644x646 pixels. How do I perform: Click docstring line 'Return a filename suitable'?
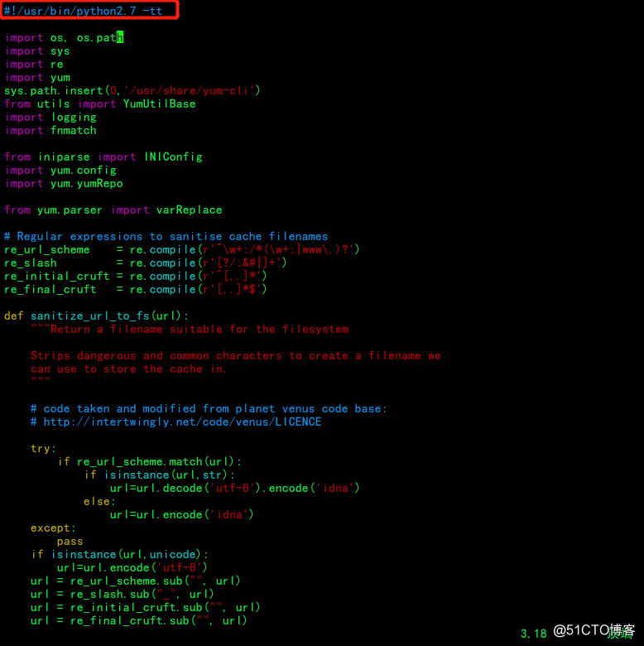tap(190, 329)
